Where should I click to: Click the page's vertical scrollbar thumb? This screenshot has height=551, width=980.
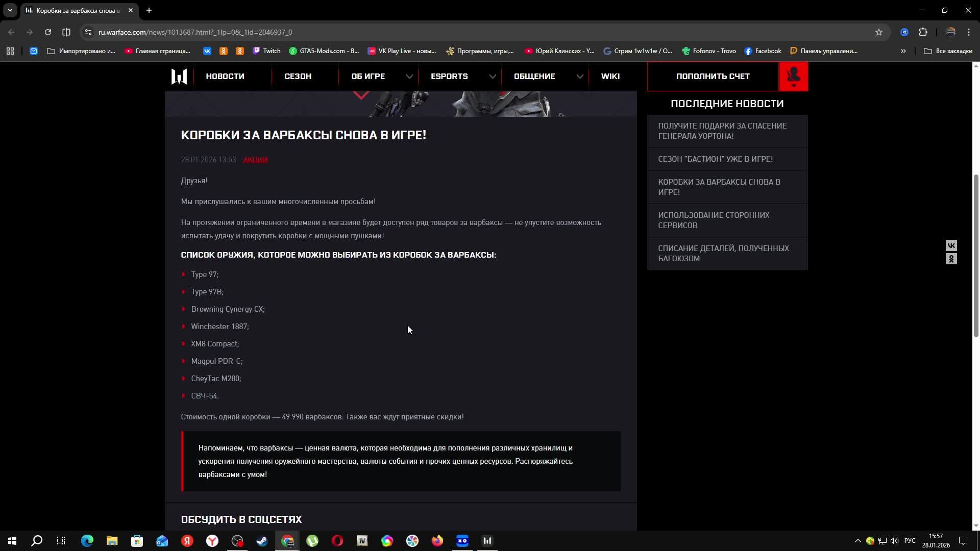(x=976, y=255)
